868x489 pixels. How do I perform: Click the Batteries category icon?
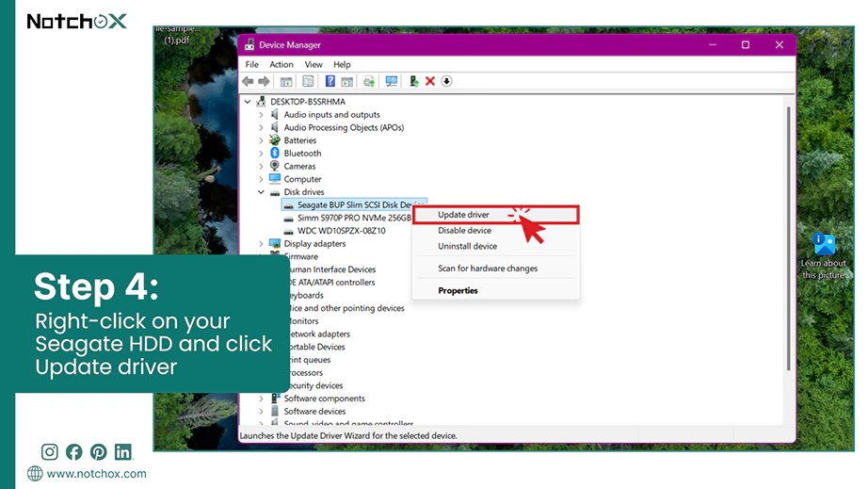pyautogui.click(x=275, y=140)
